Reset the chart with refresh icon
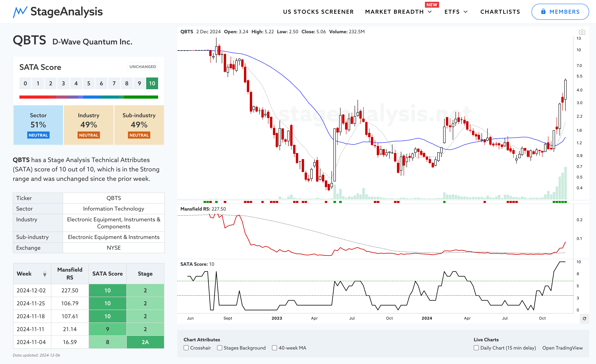This screenshot has height=364, width=596. 584,318
